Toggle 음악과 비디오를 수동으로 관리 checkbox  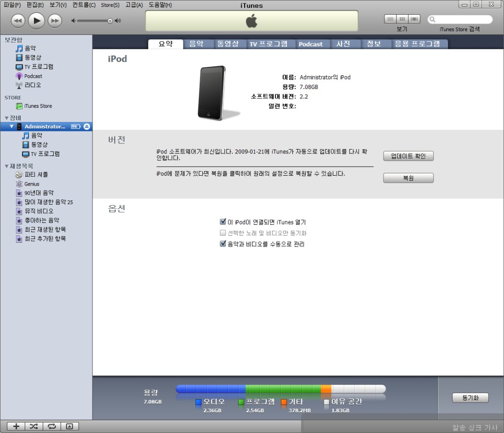223,244
